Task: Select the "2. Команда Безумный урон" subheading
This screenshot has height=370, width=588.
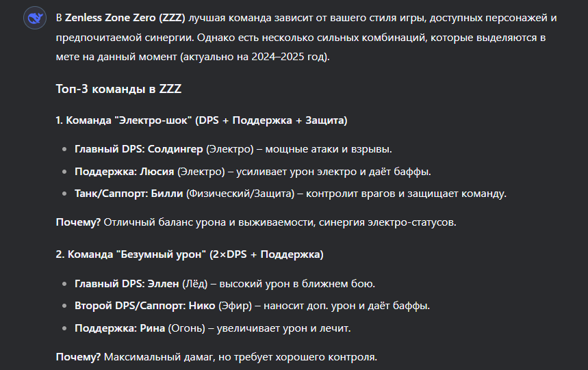Action: coord(190,254)
